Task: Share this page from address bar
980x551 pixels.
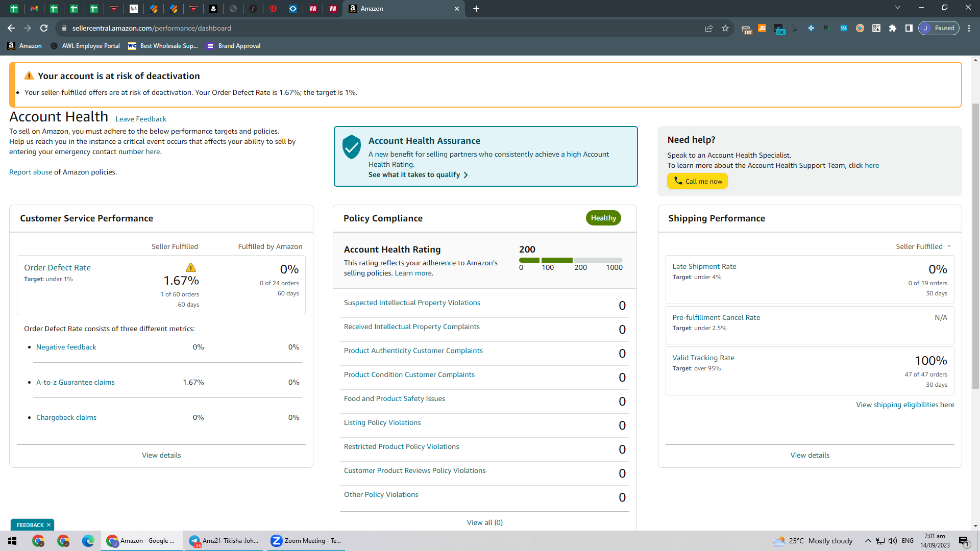Action: pos(709,28)
